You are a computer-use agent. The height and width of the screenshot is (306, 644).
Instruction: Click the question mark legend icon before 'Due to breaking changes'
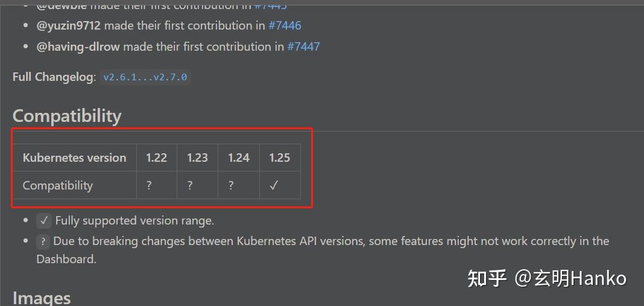[42, 241]
